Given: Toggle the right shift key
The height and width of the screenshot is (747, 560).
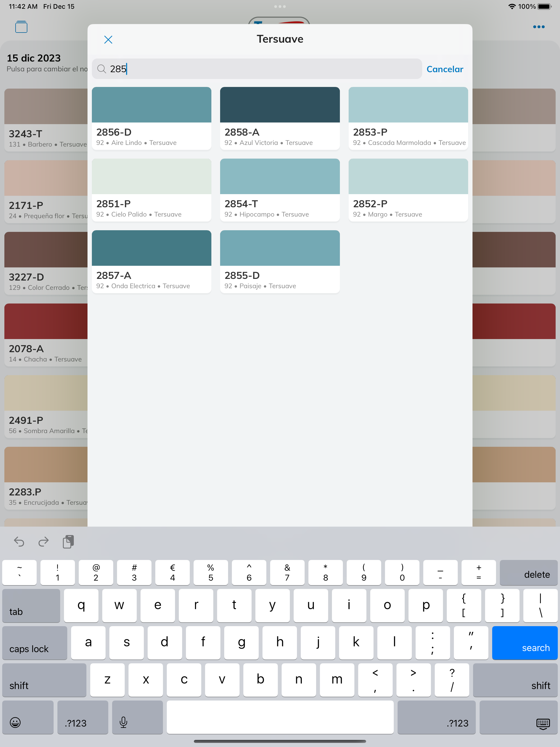Looking at the screenshot, I should [x=515, y=680].
